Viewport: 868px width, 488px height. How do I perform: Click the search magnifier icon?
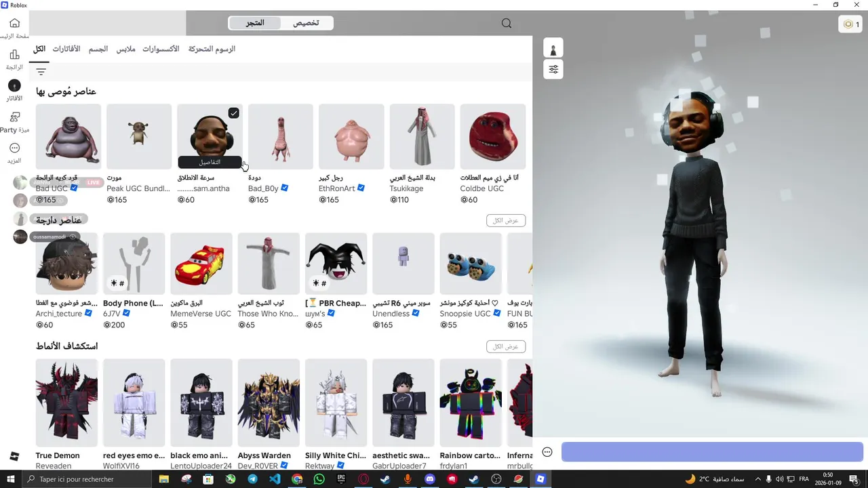point(507,23)
